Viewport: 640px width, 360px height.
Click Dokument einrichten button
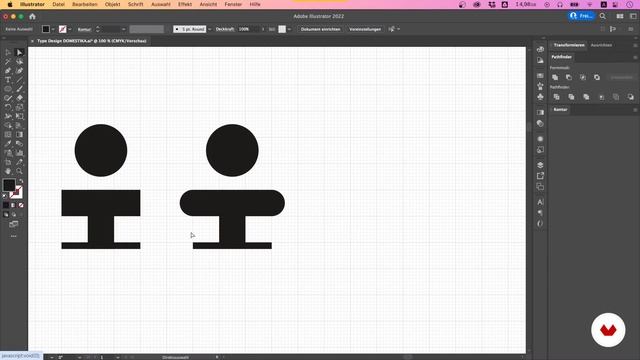[320, 29]
